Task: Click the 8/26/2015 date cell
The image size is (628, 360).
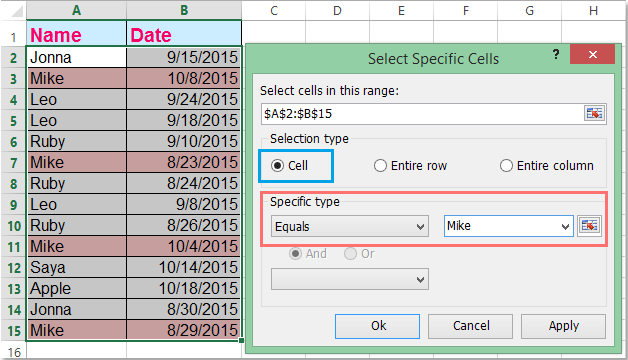Action: 184,225
